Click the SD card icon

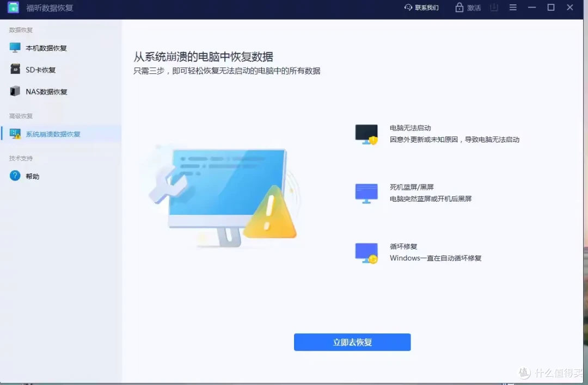(15, 69)
